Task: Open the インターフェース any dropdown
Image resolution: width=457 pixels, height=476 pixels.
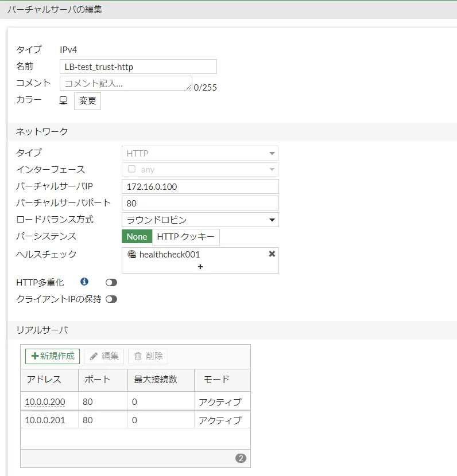Action: (x=200, y=169)
